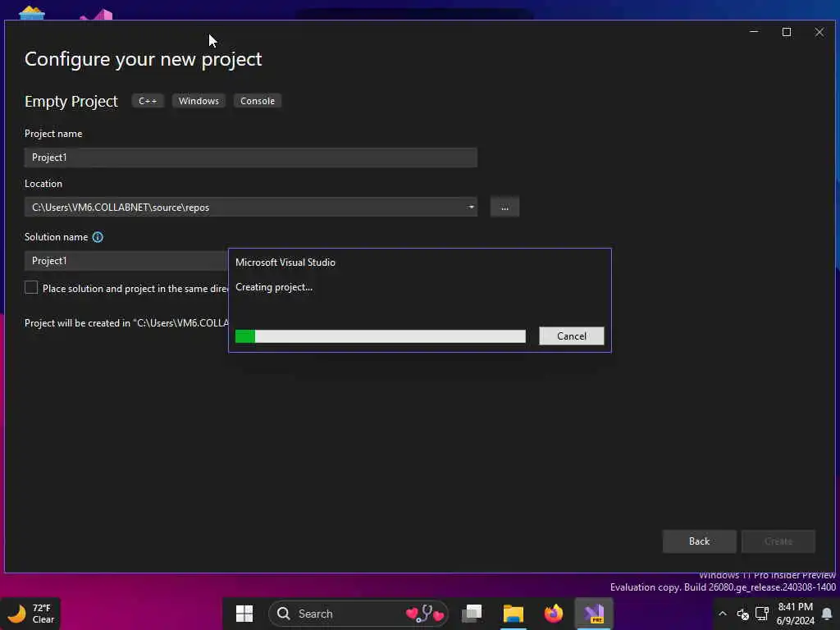Viewport: 840px width, 630px height.
Task: Show hidden system tray icons
Action: click(x=723, y=614)
